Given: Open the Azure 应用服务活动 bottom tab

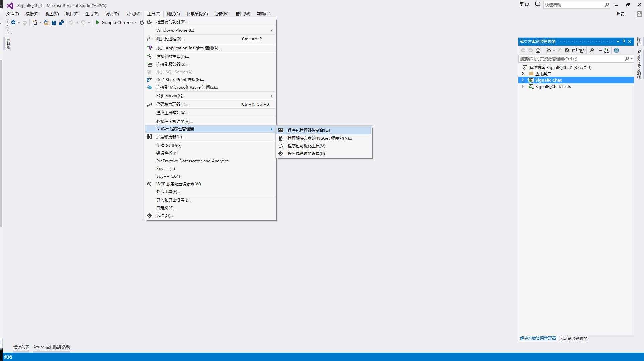Looking at the screenshot, I should coord(52,347).
